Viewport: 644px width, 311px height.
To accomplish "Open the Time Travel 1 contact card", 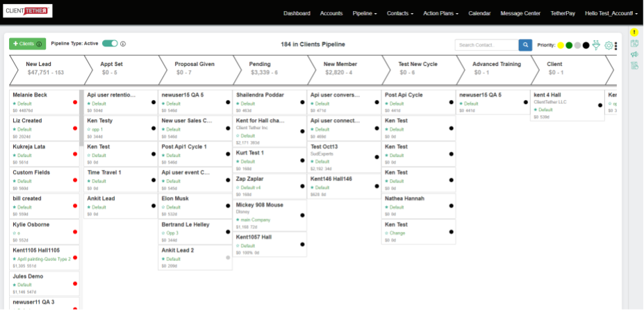I will tap(120, 180).
